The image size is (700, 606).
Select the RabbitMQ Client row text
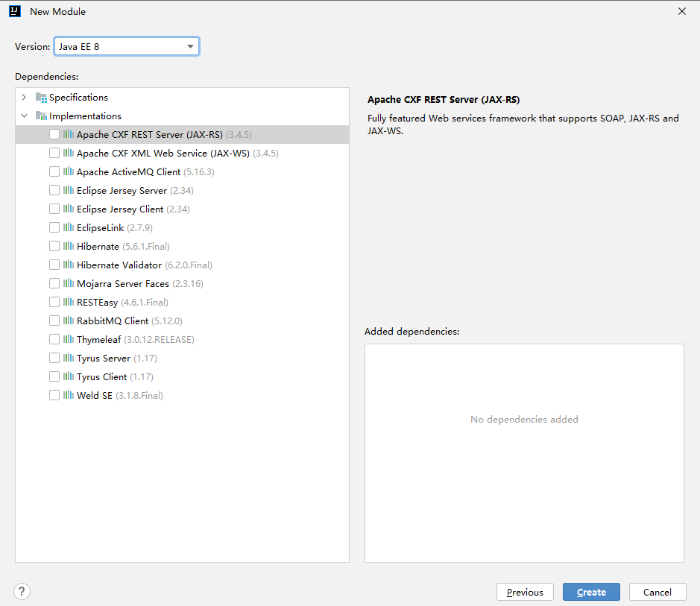coord(130,321)
